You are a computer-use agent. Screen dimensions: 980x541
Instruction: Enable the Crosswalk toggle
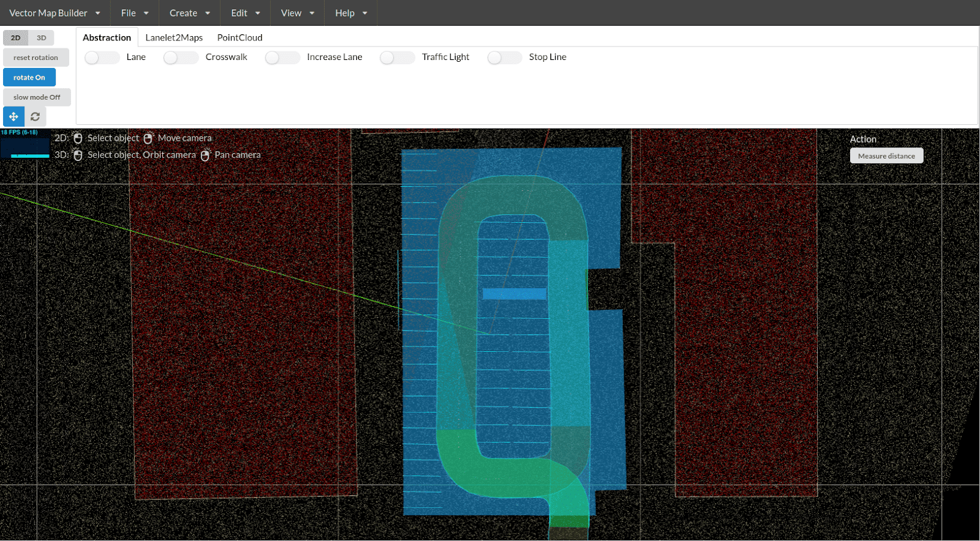pyautogui.click(x=181, y=58)
